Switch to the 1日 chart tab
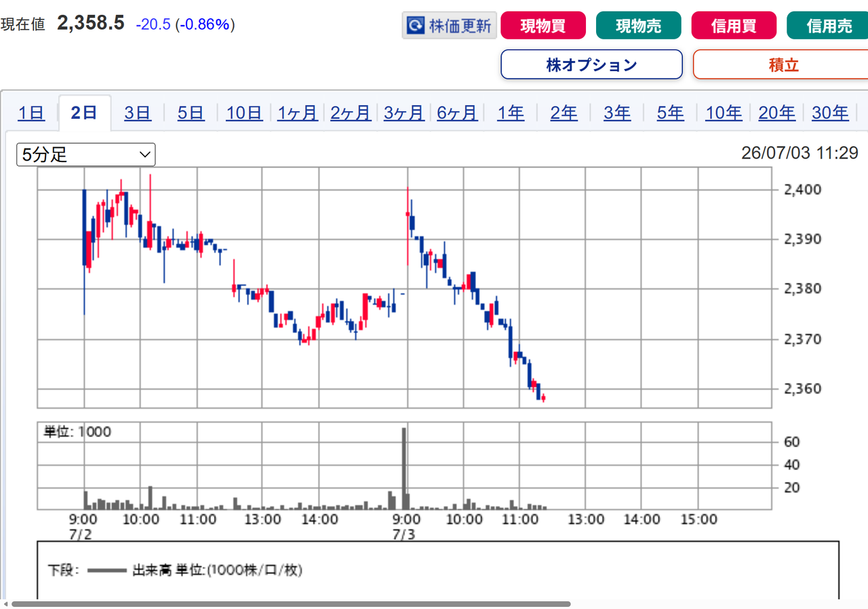The height and width of the screenshot is (609, 868). coord(31,113)
